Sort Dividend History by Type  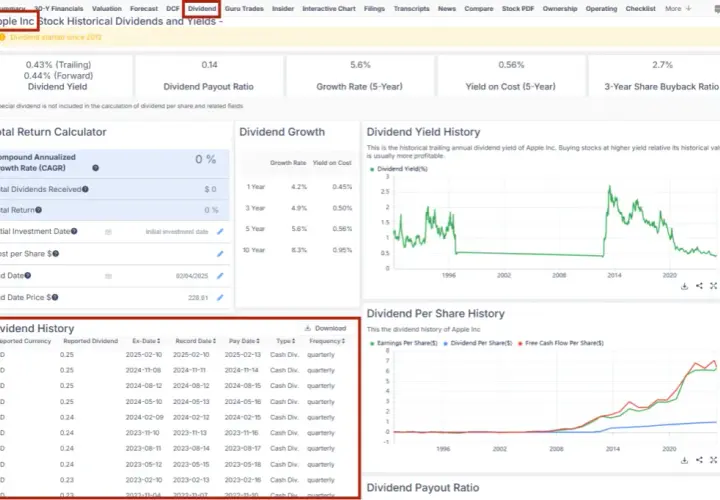[x=285, y=341]
